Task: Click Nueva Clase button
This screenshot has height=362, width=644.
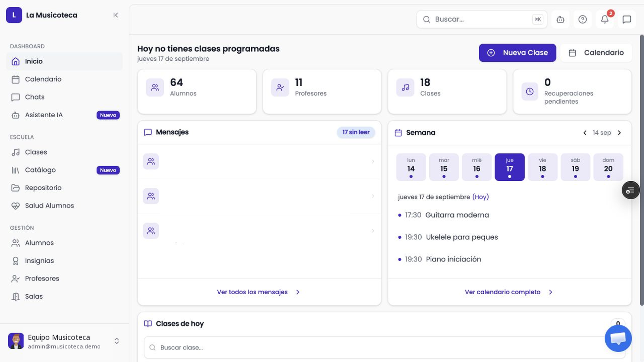Action: (x=517, y=53)
